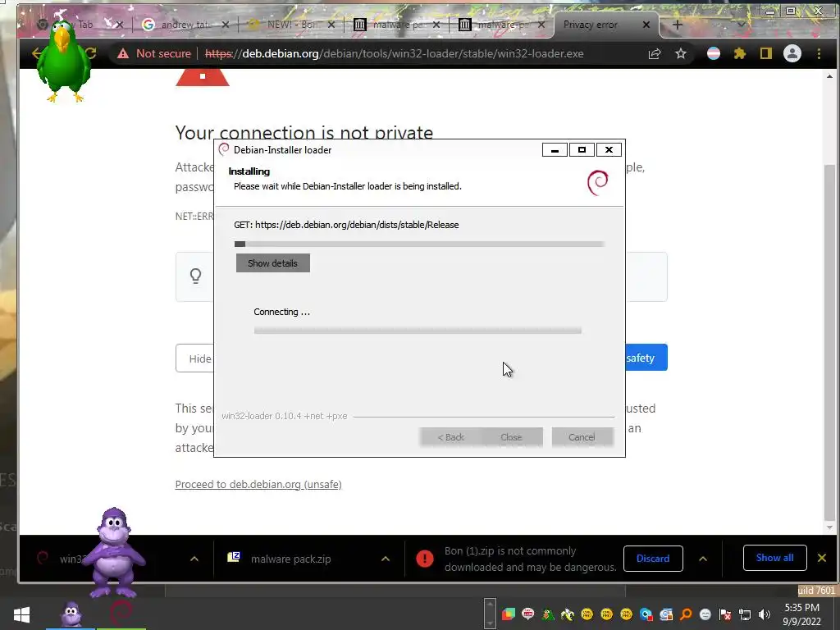Viewport: 840px width, 630px height.
Task: Click the speech bubble tray icon
Action: coord(528,614)
